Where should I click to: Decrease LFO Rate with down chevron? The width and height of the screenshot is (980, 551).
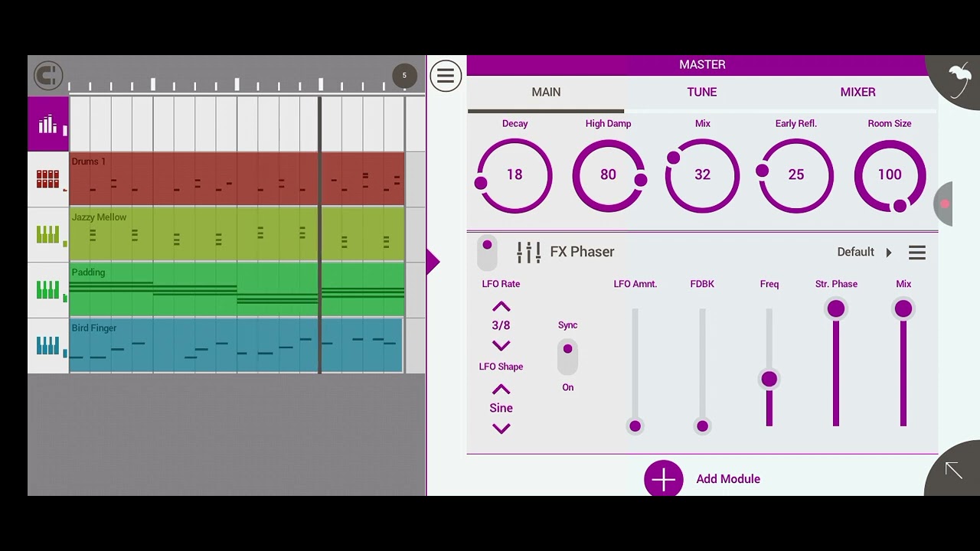[x=501, y=345]
